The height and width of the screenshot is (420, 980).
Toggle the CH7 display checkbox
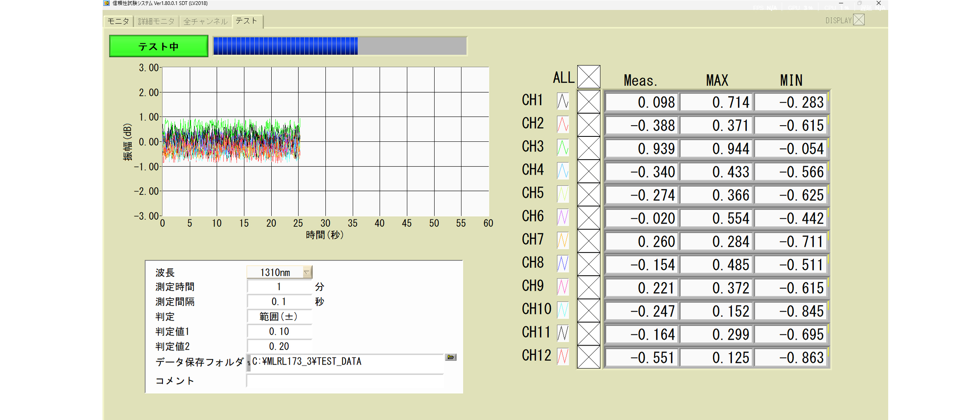point(588,241)
